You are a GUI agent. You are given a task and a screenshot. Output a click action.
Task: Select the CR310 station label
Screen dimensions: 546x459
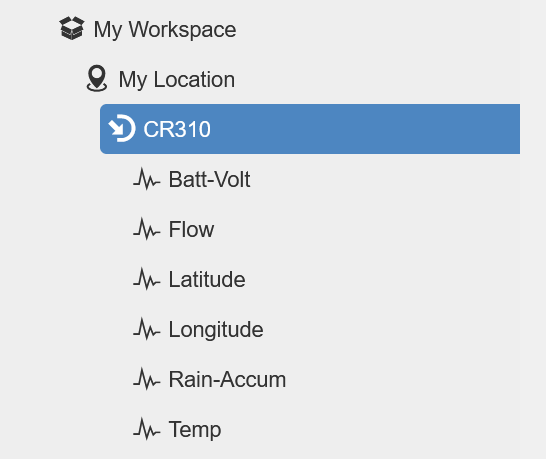click(177, 129)
